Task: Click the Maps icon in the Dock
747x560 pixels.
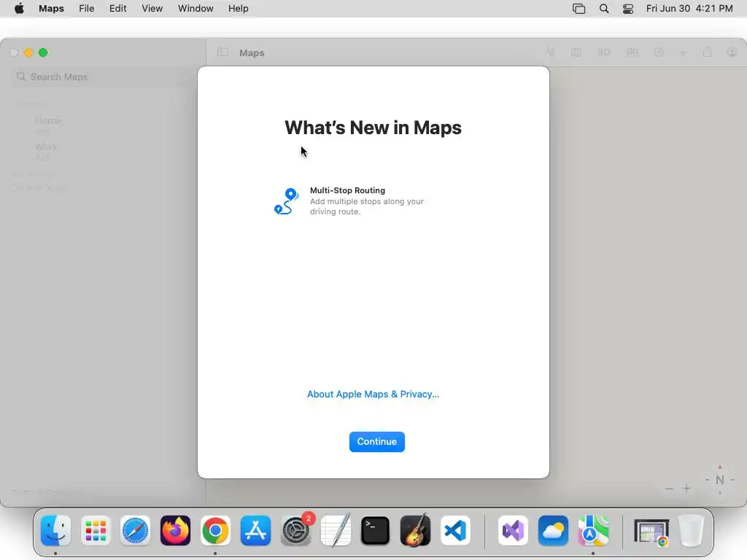Action: click(x=593, y=531)
